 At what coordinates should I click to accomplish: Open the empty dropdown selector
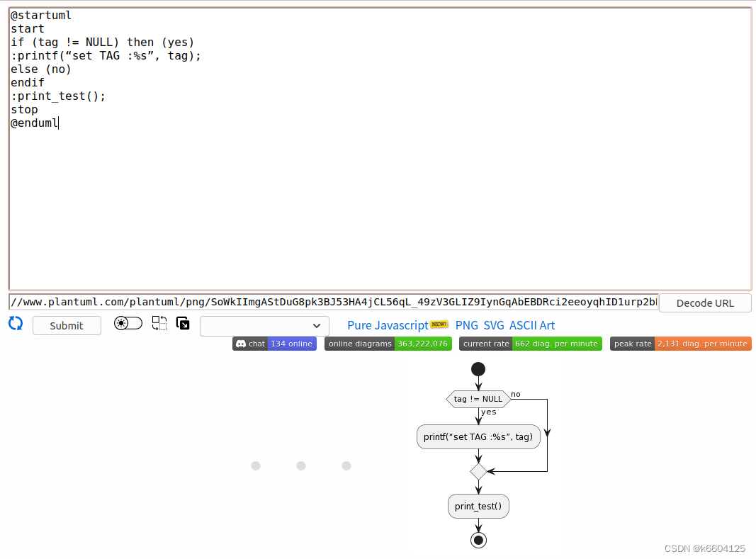[264, 326]
